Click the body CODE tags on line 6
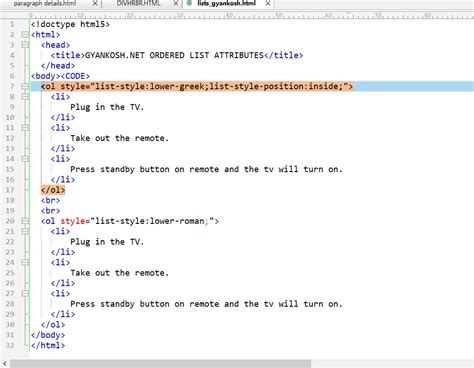Viewport: 474px width, 368px height. coord(60,76)
